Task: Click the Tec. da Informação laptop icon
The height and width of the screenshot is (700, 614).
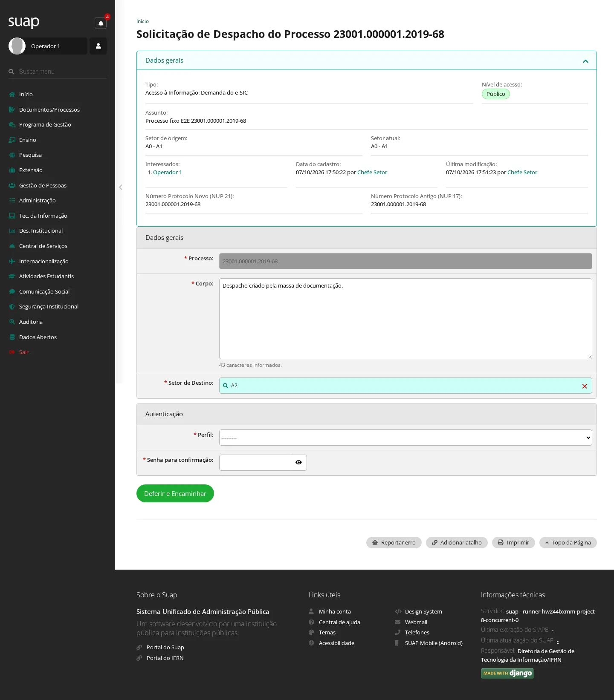Action: coord(12,216)
